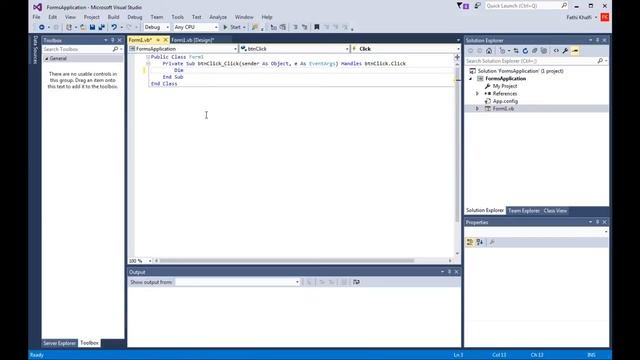Click the Sync with Active Document icon
The image size is (640, 360).
click(x=516, y=51)
